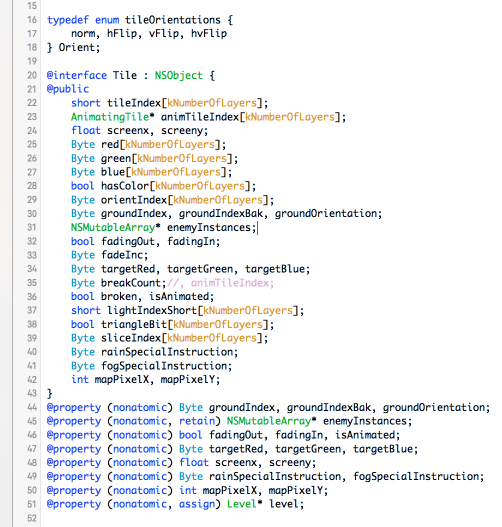Click kNumberOfLayers constant on line 37
The height and width of the screenshot is (527, 502).
click(248, 311)
